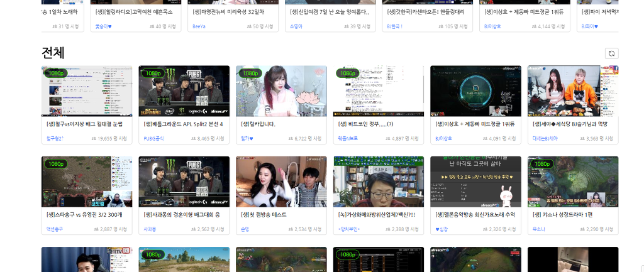Click the refresh icon beside 전체 heading
The image size is (644, 272).
(x=611, y=53)
